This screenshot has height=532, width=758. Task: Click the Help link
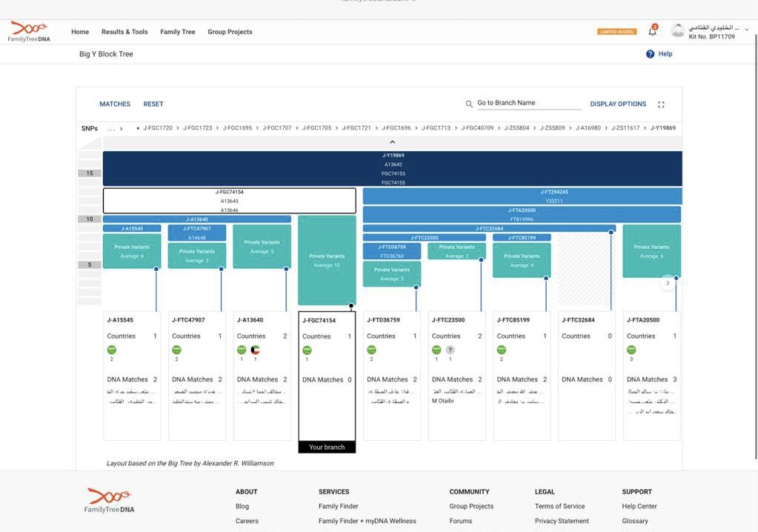pyautogui.click(x=665, y=54)
